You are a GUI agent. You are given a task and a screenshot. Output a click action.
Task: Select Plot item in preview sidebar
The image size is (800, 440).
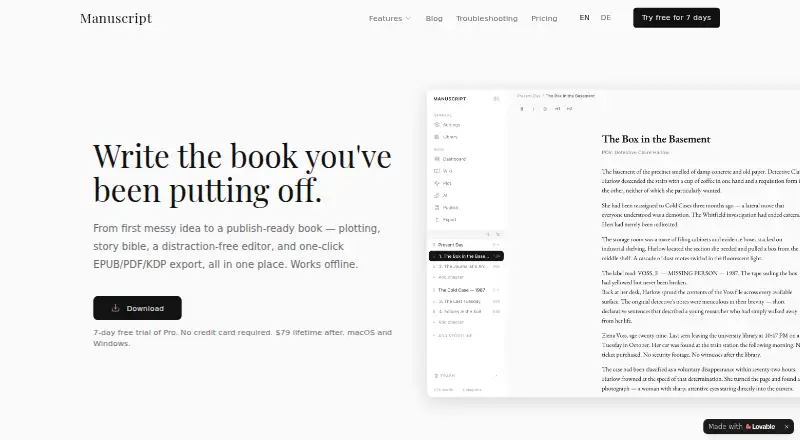[443, 183]
